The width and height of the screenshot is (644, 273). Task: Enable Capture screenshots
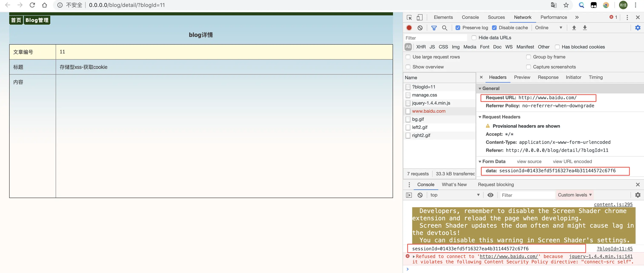click(528, 67)
